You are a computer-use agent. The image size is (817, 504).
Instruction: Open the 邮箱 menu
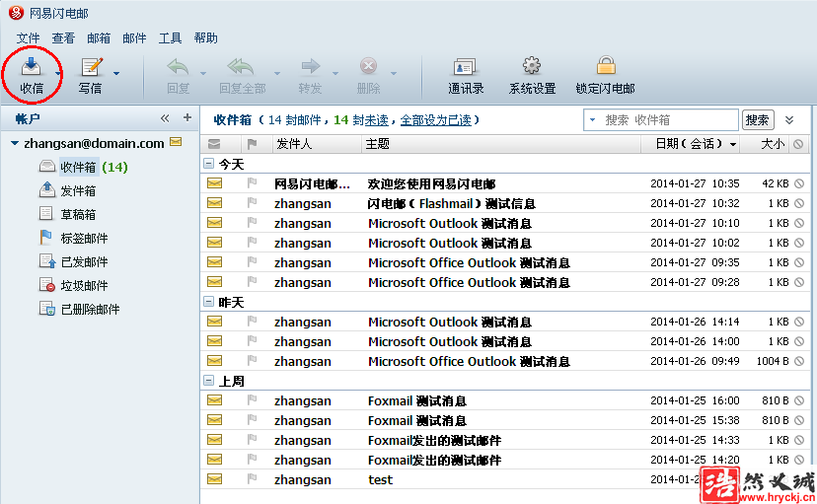pos(99,38)
